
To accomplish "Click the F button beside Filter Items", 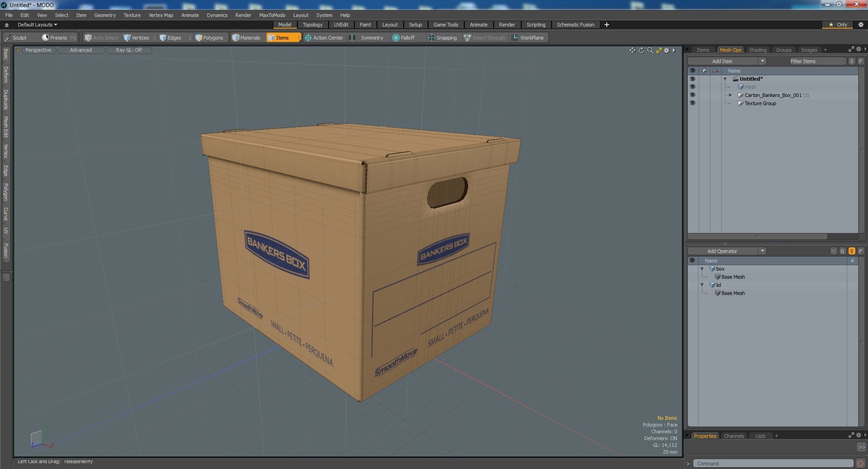I will tap(860, 61).
